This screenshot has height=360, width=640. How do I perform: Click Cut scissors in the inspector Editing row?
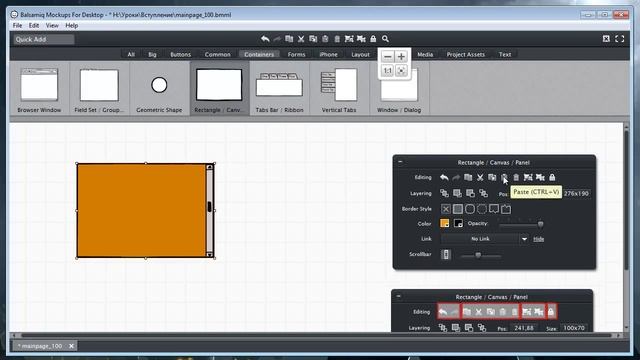coord(480,178)
